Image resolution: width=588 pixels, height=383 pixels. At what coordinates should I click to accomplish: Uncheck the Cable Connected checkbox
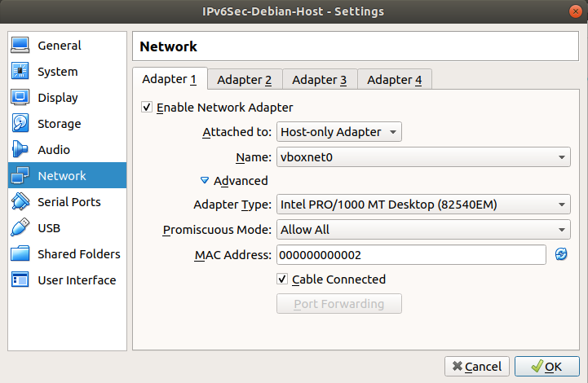282,280
